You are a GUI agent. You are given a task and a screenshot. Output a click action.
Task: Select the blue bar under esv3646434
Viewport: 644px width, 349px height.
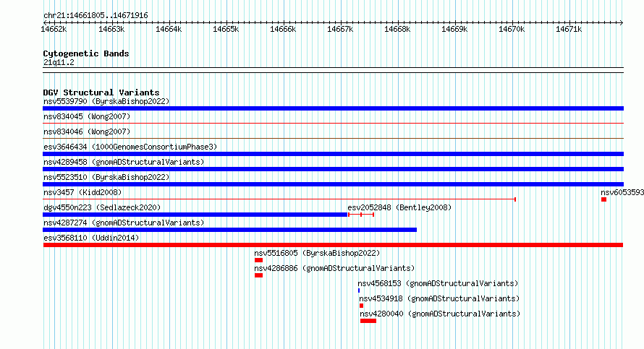(x=333, y=154)
